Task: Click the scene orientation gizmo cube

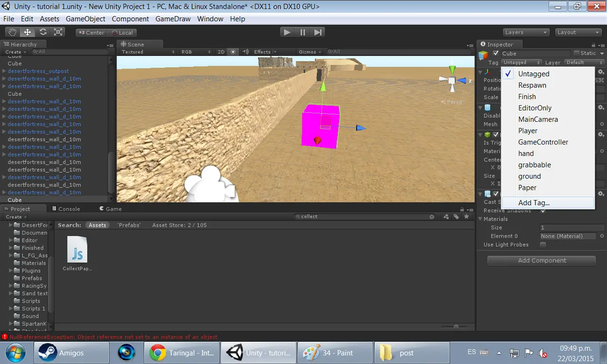Action: pos(452,80)
